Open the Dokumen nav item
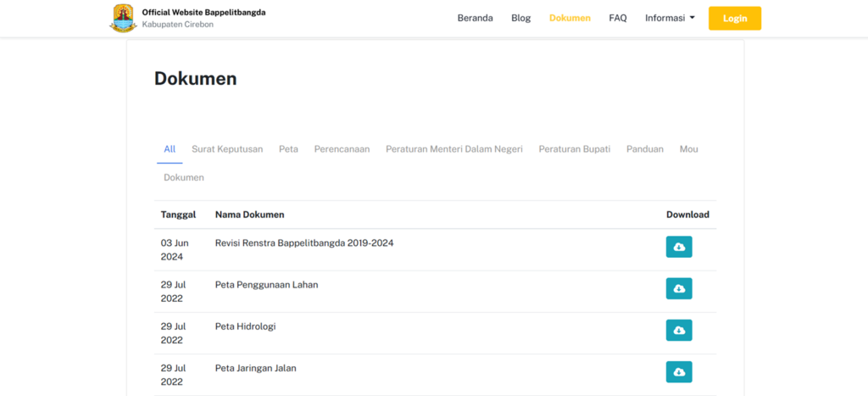Screen dimensions: 868x396 [x=570, y=19]
